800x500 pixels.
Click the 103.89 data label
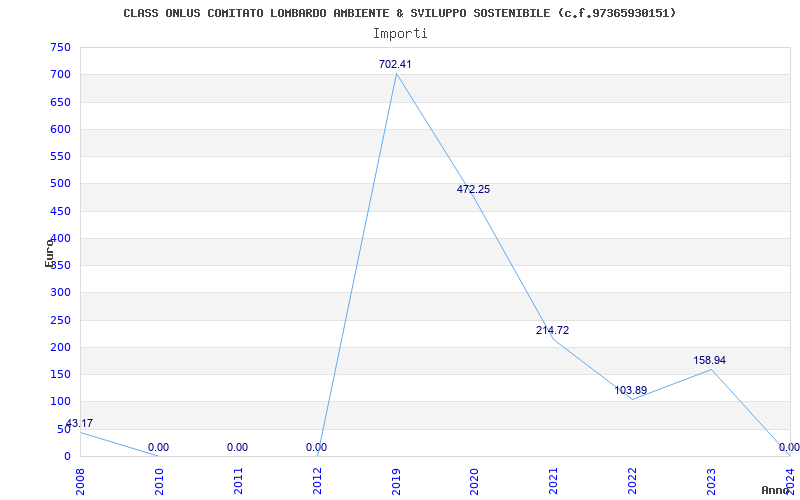pos(631,390)
